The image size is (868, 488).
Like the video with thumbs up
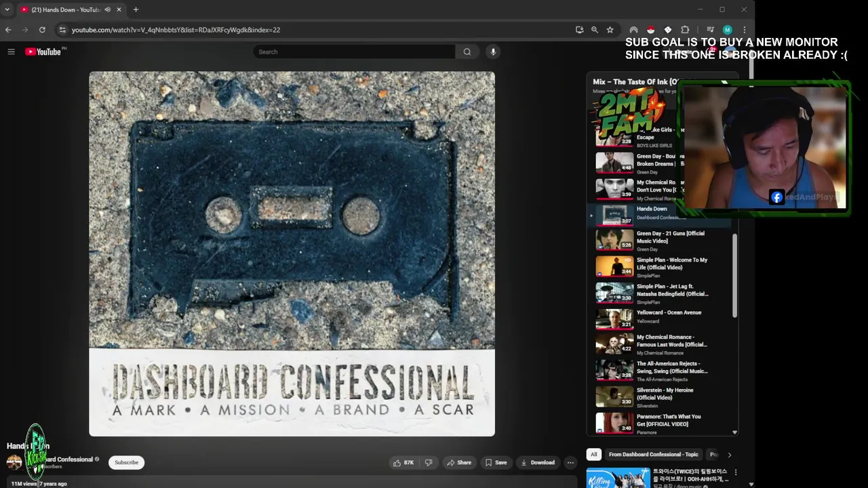pos(403,463)
